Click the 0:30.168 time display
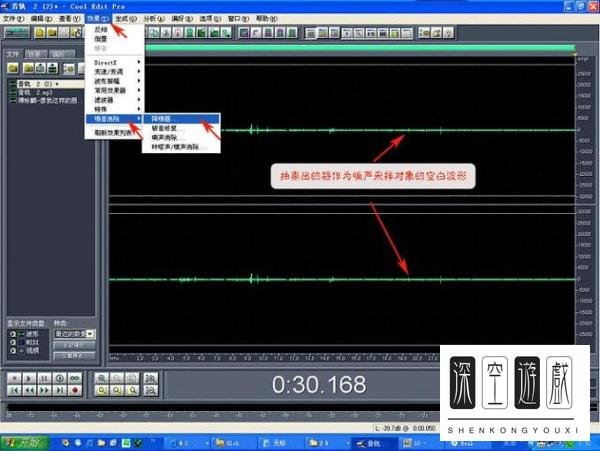 click(x=319, y=384)
